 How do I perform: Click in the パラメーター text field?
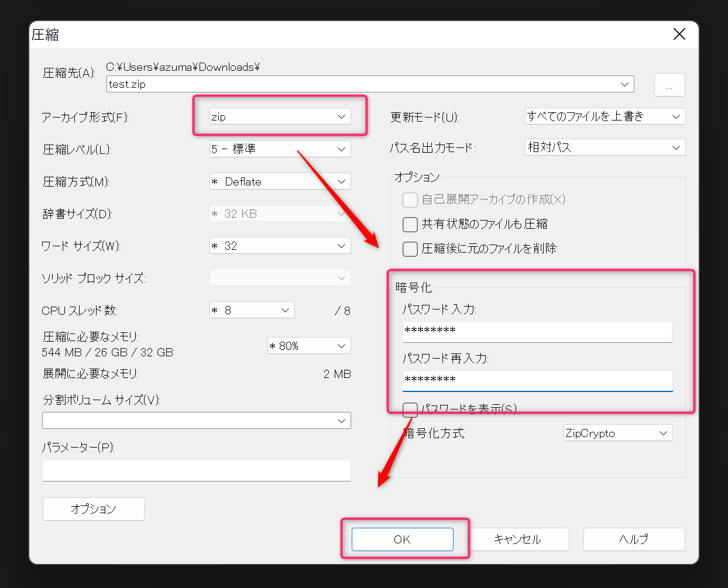[196, 470]
